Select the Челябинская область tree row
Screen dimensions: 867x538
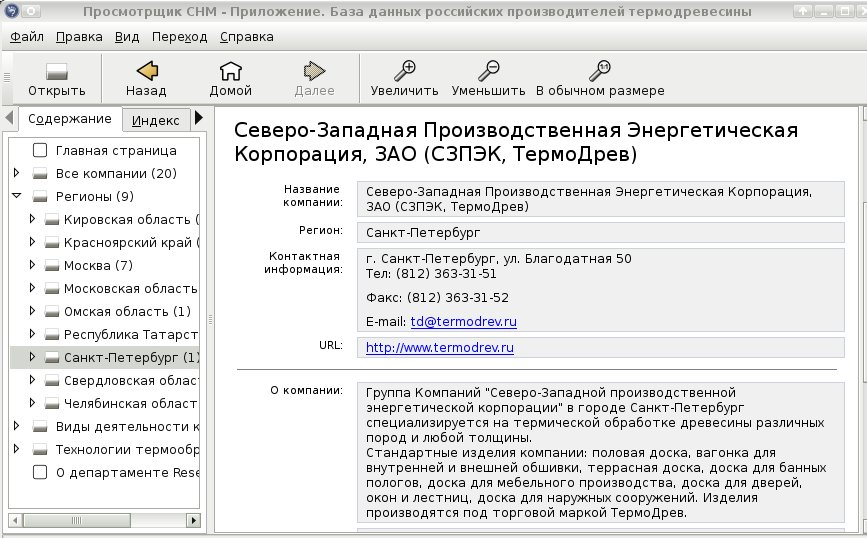[105, 404]
